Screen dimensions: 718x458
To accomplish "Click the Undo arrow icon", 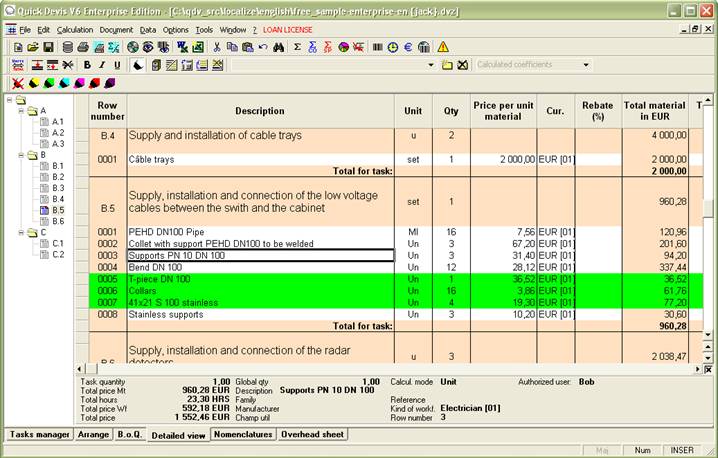I will click(263, 47).
